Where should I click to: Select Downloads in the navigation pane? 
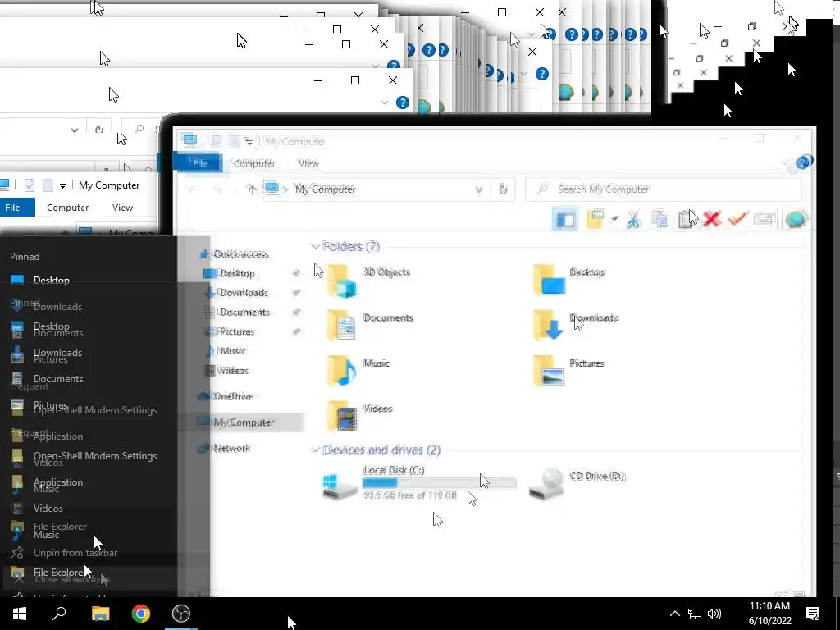[236, 293]
